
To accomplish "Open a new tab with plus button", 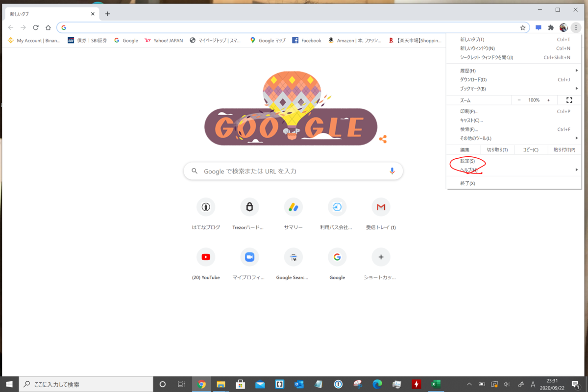I will click(108, 14).
